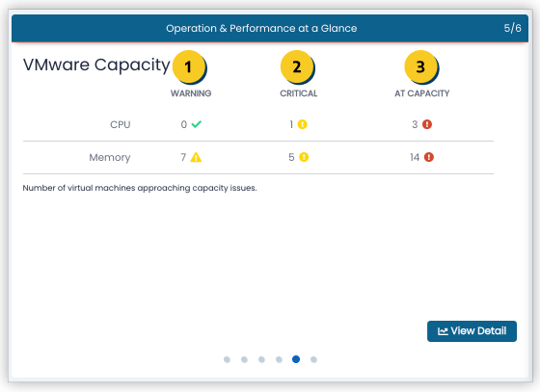The image size is (540, 392).
Task: Click the CPU warning count 0
Action: 184,124
